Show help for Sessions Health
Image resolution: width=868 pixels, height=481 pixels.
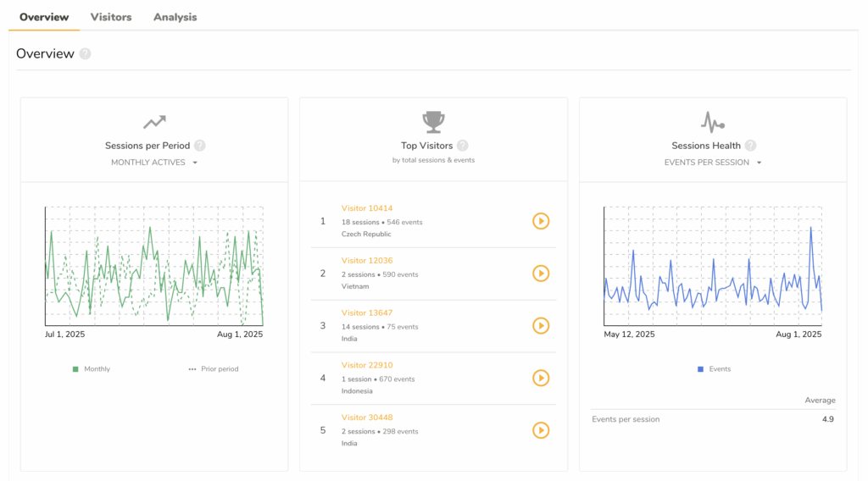coord(750,146)
